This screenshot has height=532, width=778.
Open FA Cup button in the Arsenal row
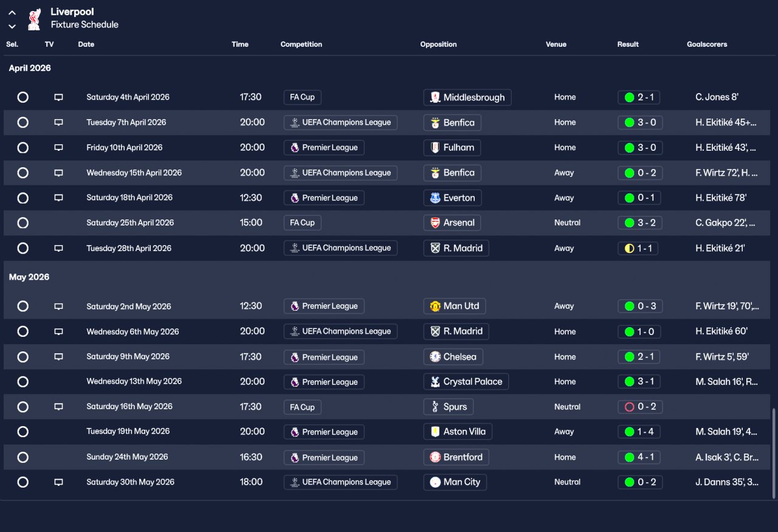point(302,223)
